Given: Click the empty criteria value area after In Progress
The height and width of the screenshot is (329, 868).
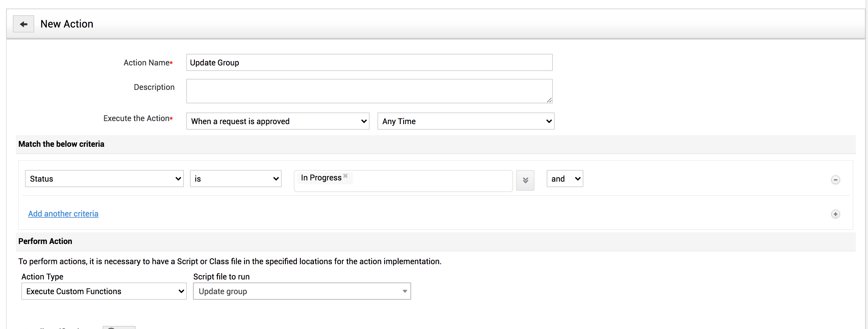Looking at the screenshot, I should (x=431, y=181).
